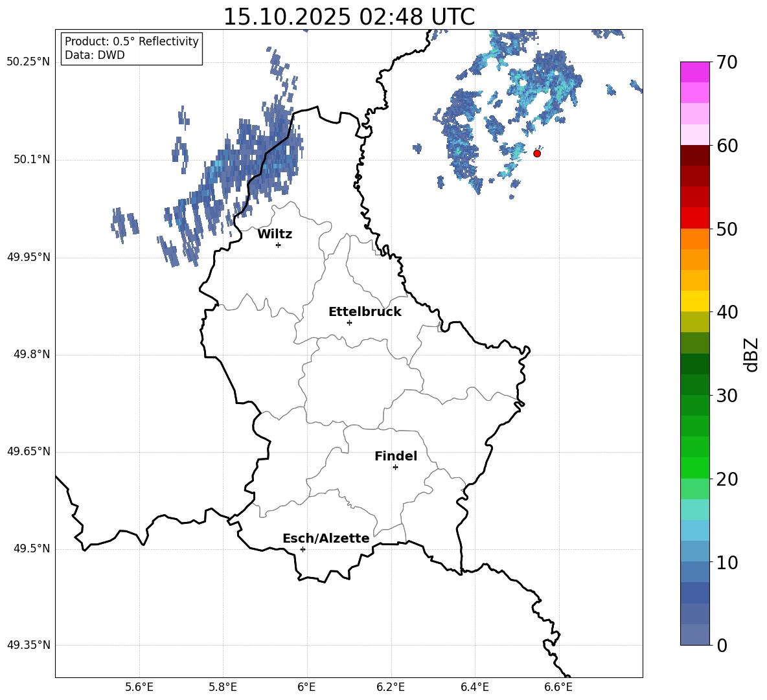Image resolution: width=767 pixels, height=700 pixels.
Task: Click the Wiltz station cross marker
Action: [279, 245]
